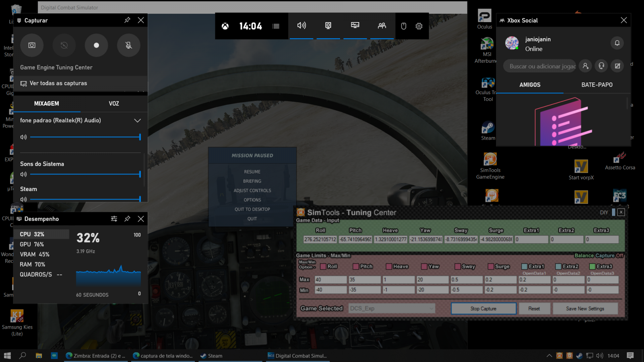Take a screenshot with the camera icon
The height and width of the screenshot is (362, 644).
pos(32,45)
